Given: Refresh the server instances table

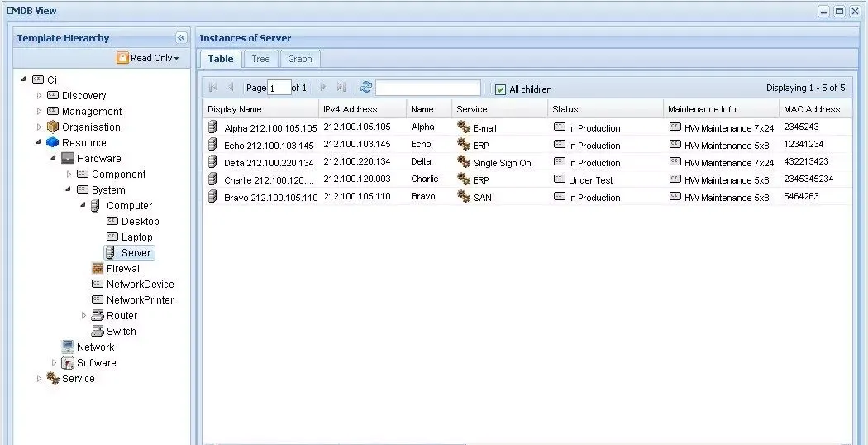Looking at the screenshot, I should tap(366, 87).
